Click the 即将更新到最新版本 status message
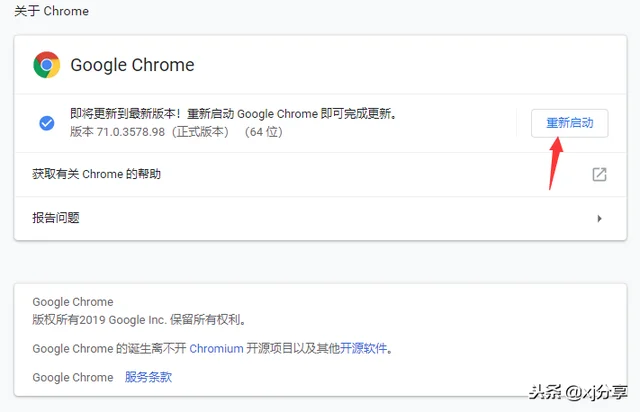This screenshot has width=640, height=412. click(233, 114)
